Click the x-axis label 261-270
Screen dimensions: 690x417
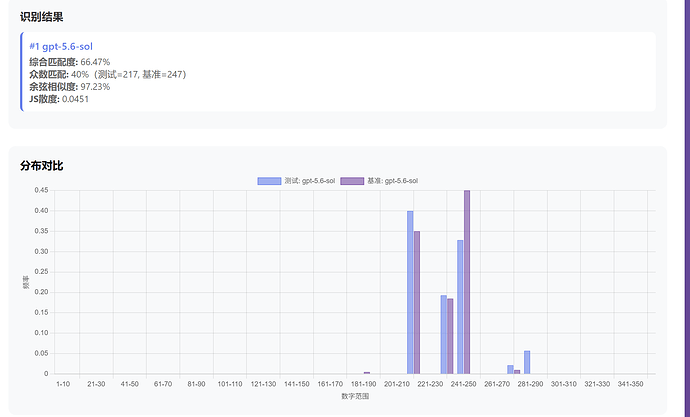point(497,384)
